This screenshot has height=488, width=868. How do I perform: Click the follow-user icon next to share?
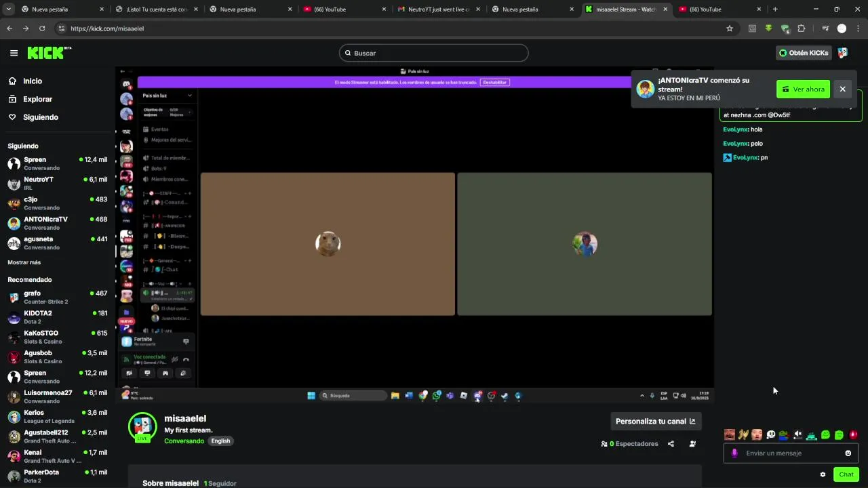(692, 444)
